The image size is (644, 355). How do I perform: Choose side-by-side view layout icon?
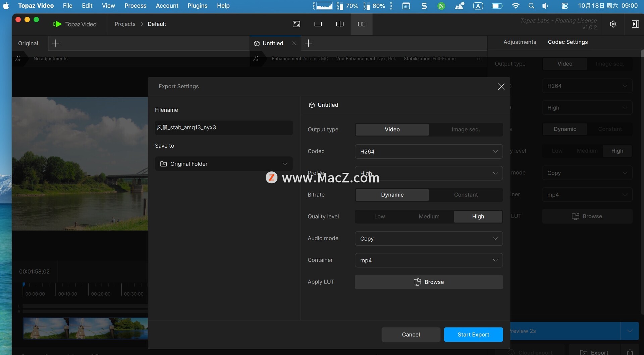click(x=362, y=24)
